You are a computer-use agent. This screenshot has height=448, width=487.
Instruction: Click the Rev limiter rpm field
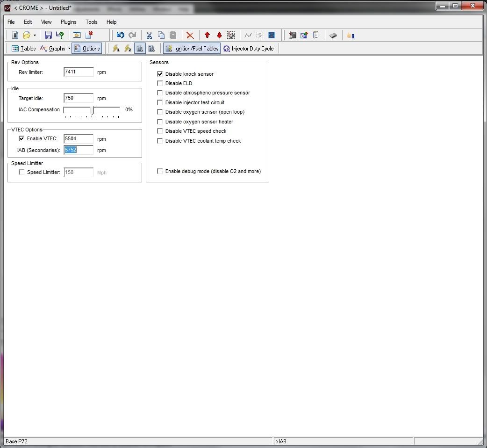click(79, 72)
